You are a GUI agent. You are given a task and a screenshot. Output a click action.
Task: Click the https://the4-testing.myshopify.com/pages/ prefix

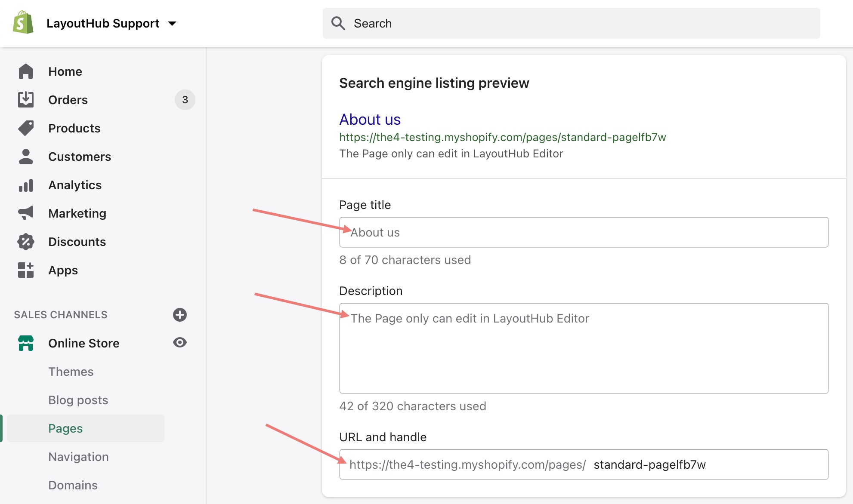pyautogui.click(x=468, y=464)
